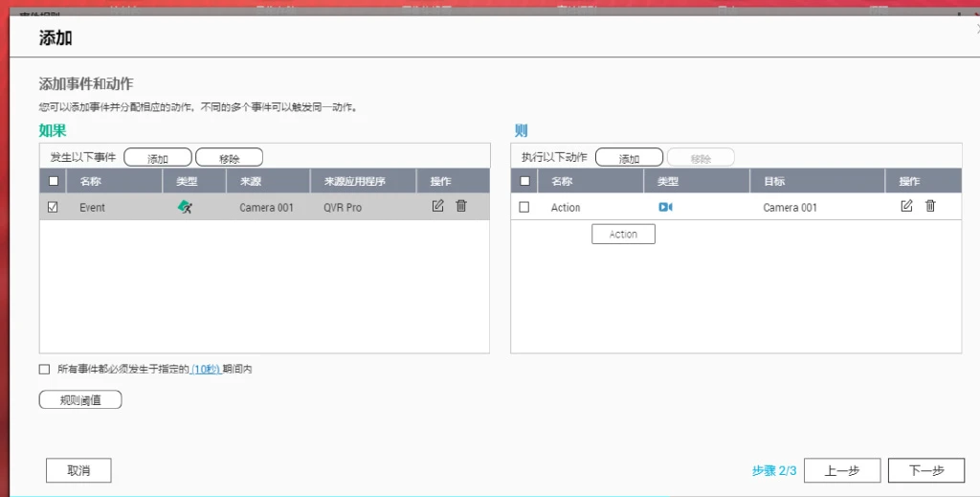This screenshot has width=980, height=497.
Task: Open the (10秒) time period link
Action: point(207,370)
